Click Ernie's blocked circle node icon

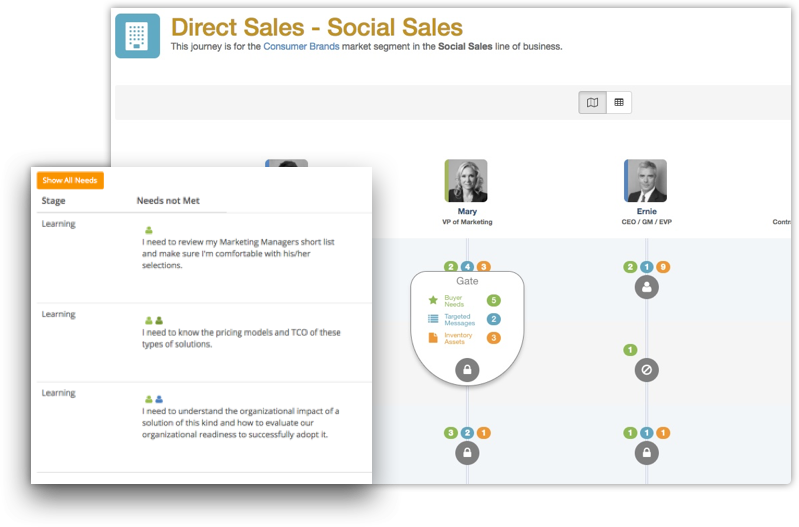pos(647,370)
